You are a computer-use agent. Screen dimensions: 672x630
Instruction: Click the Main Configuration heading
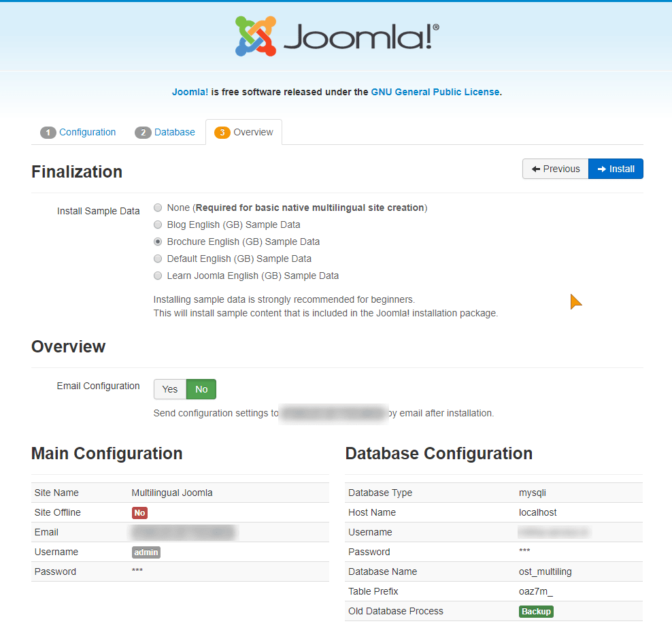tap(107, 453)
